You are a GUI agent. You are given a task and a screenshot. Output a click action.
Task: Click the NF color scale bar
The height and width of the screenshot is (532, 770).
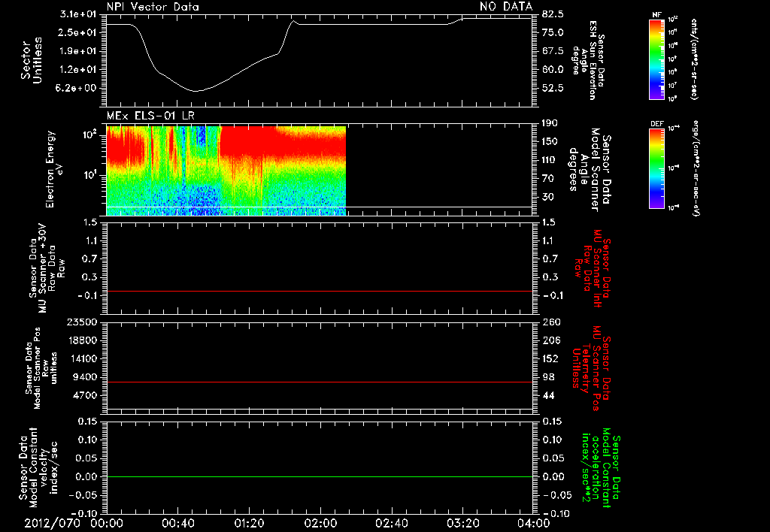(656, 59)
